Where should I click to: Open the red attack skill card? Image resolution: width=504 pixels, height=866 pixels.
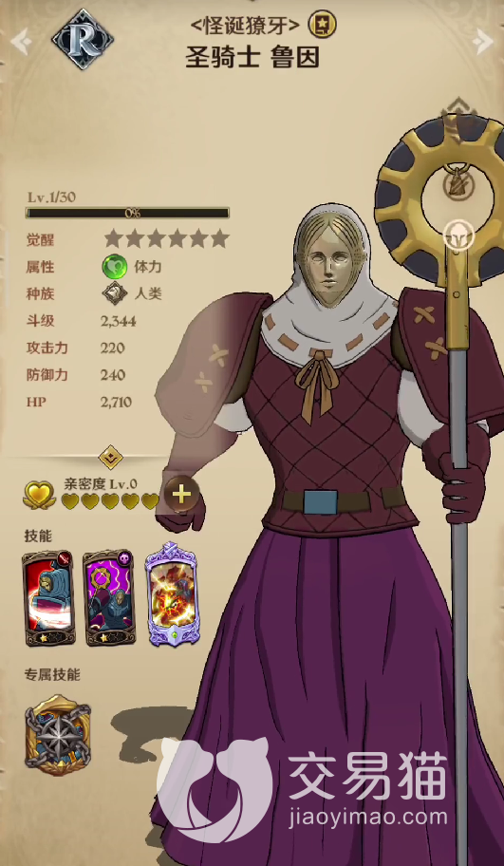[x=49, y=597]
